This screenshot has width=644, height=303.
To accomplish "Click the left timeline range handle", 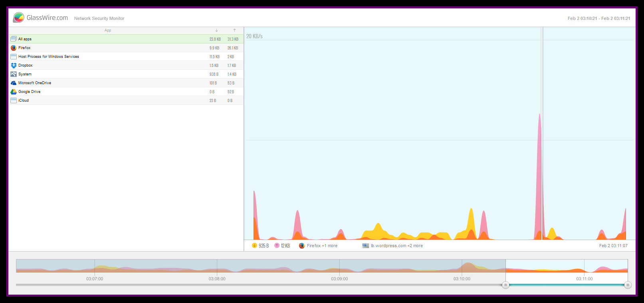I will [x=505, y=285].
